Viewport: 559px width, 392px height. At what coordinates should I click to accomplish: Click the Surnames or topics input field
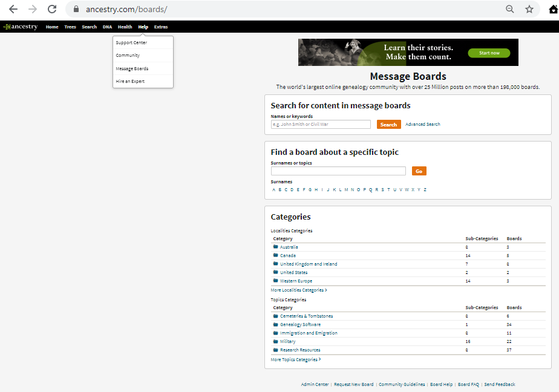click(x=338, y=171)
